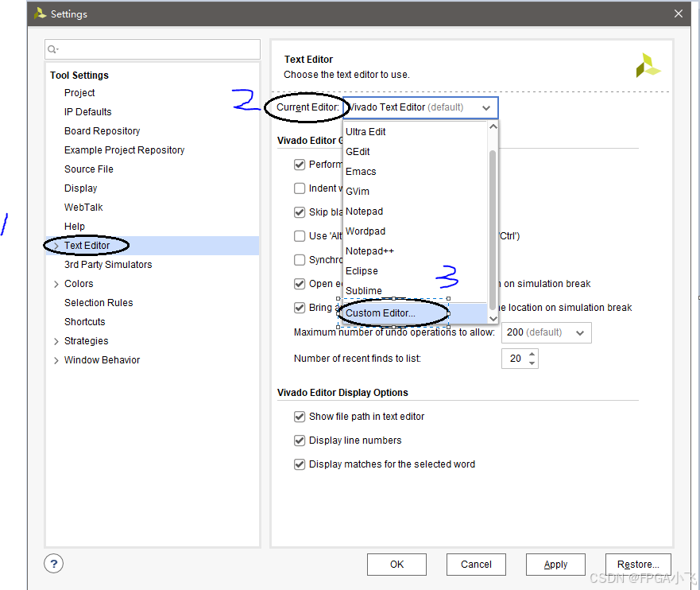Choose Custom Editor... option
Image resolution: width=700 pixels, height=590 pixels.
coord(416,313)
